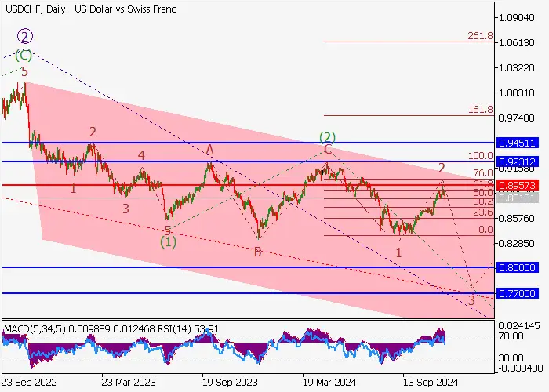The height and width of the screenshot is (392, 549).
Task: Click the axis value 1.00310
Action: (x=516, y=93)
